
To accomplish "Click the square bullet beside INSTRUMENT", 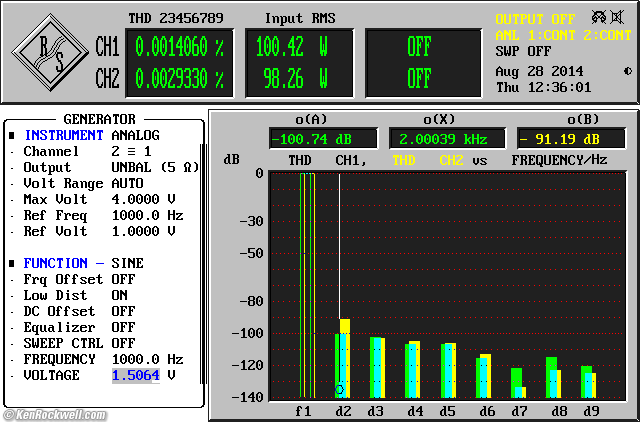I will pos(12,135).
